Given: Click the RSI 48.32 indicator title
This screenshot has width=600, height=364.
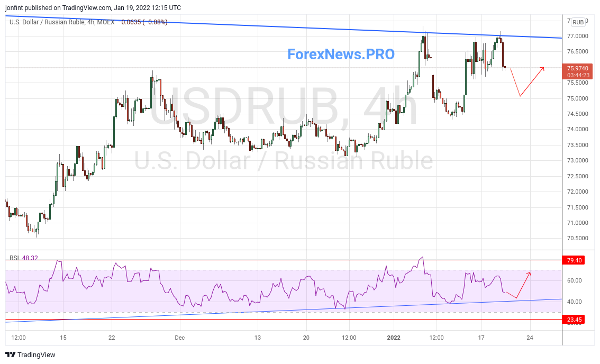Looking at the screenshot, I should point(24,258).
